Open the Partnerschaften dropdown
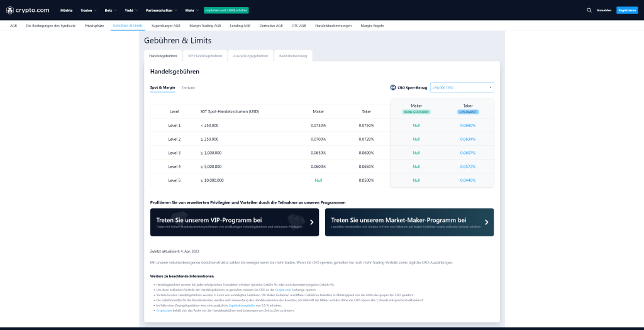This screenshot has width=644, height=330. [161, 11]
